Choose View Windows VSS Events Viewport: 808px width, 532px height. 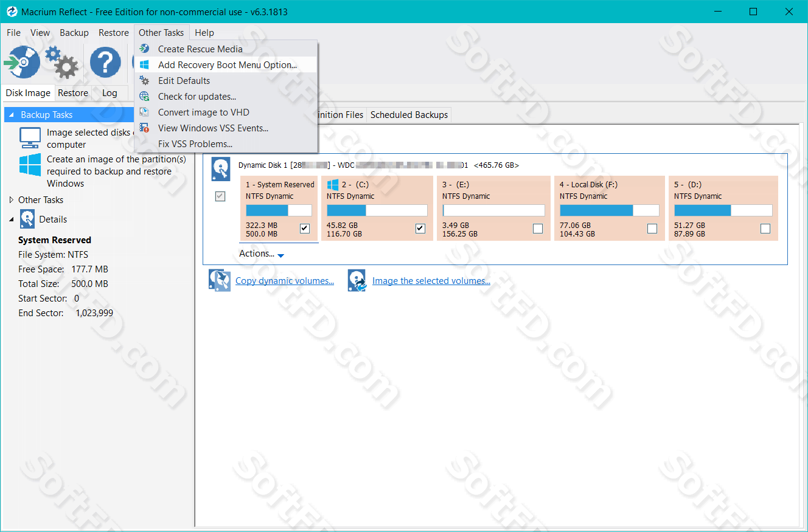tap(226, 128)
